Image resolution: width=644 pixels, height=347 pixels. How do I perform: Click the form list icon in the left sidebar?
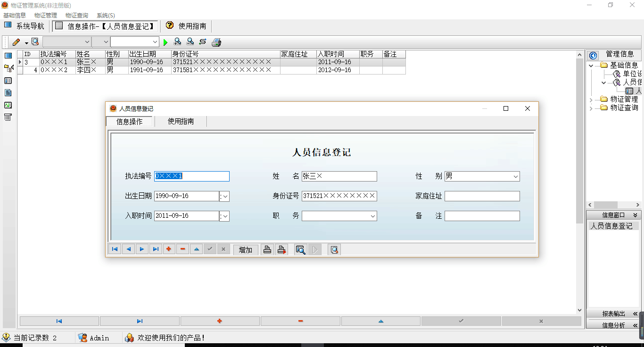[x=8, y=81]
